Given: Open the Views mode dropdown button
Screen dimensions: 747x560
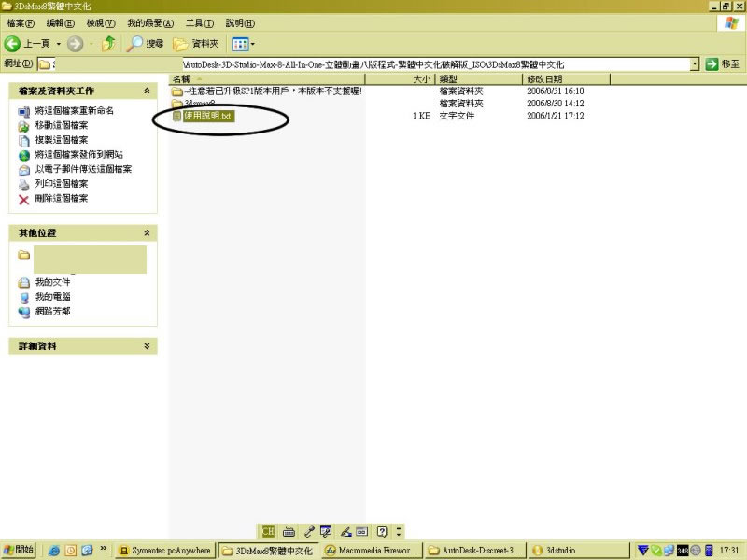Looking at the screenshot, I should coord(243,44).
